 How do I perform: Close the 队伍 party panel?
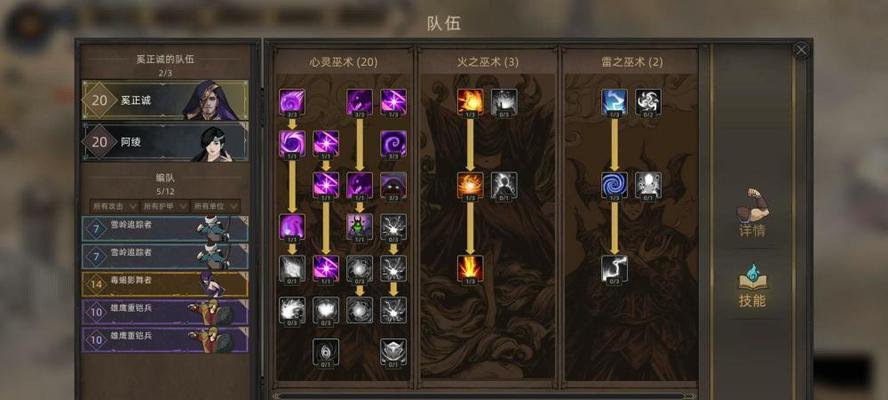[801, 50]
